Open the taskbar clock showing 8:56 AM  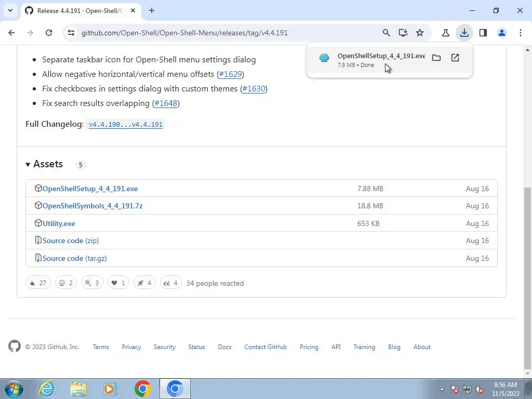[506, 389]
